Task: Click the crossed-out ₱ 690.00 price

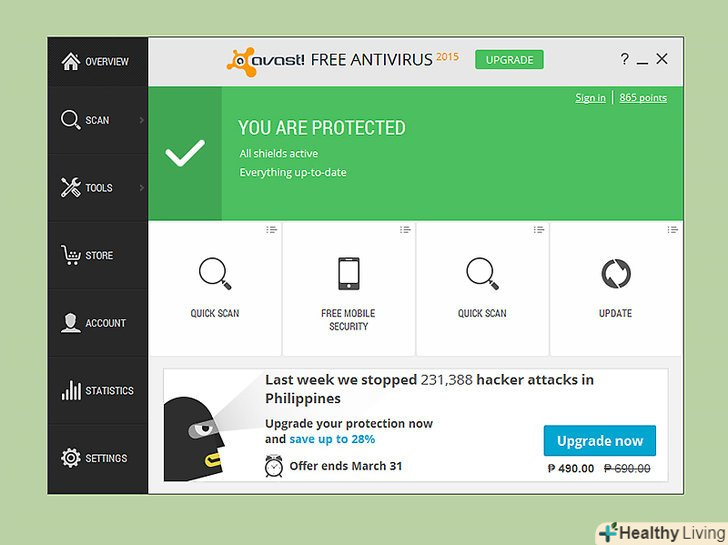Action: [x=627, y=468]
